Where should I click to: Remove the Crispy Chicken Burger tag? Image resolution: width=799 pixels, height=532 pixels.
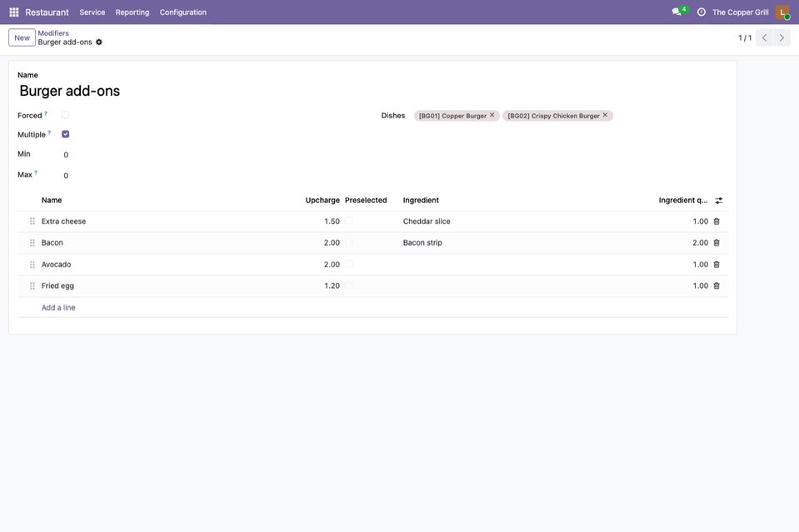pyautogui.click(x=605, y=115)
